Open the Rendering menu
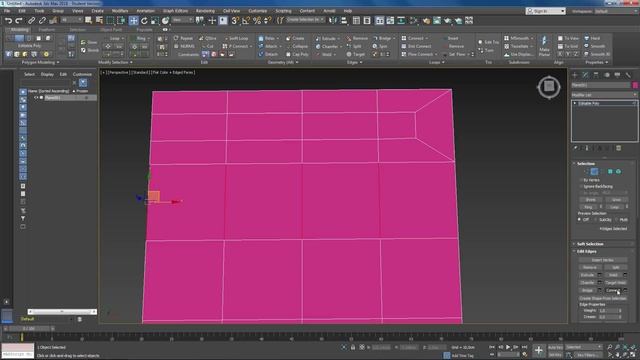This screenshot has width=640, height=360. [205, 11]
